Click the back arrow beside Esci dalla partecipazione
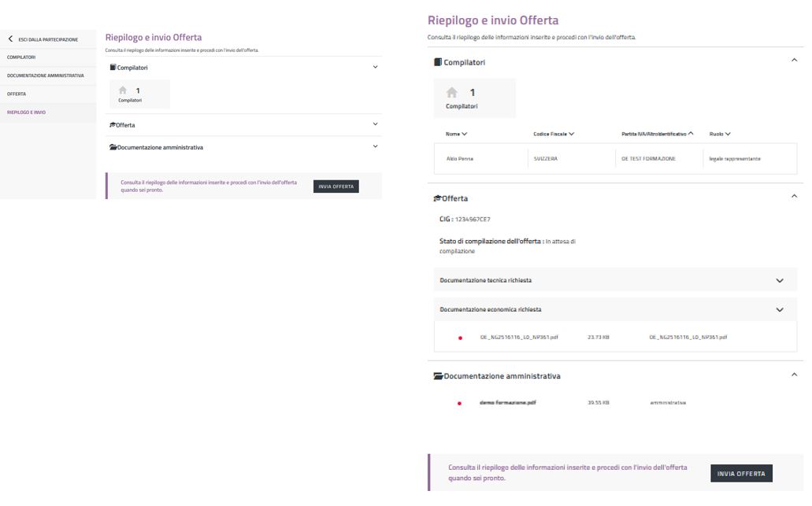 point(11,39)
